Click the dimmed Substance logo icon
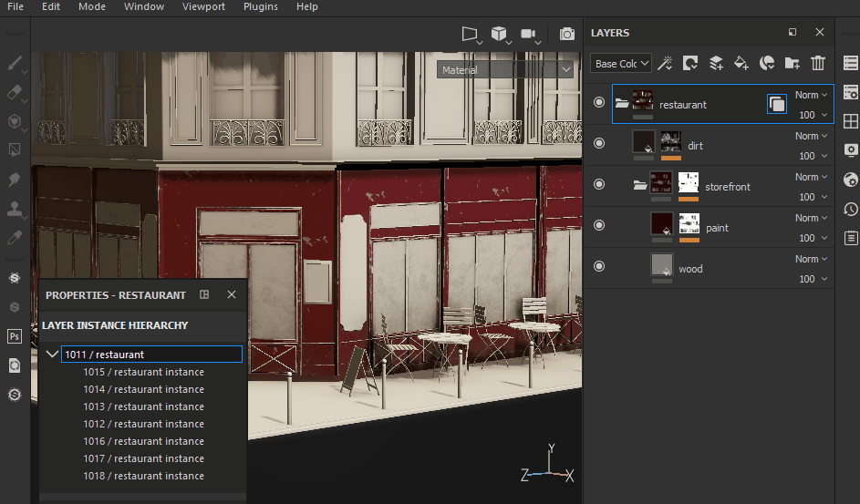The image size is (860, 504). (x=15, y=307)
